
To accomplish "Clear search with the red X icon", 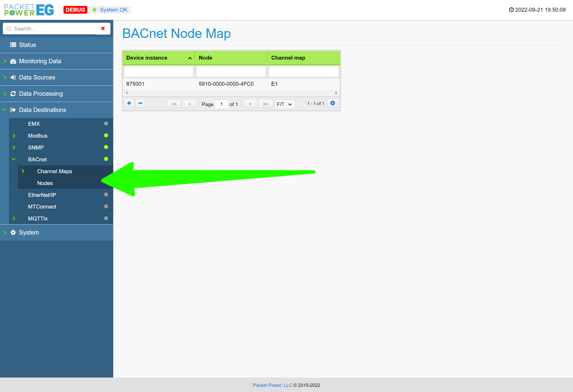I will click(103, 28).
